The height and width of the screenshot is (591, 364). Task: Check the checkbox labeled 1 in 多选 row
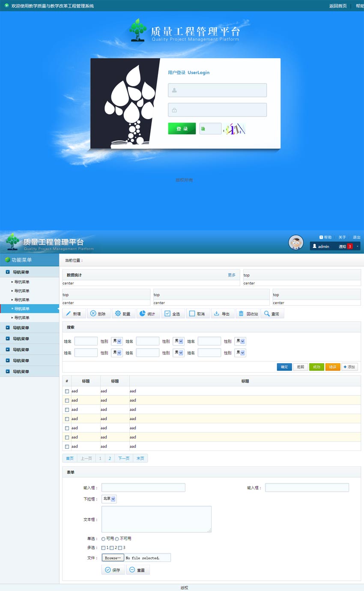click(103, 547)
